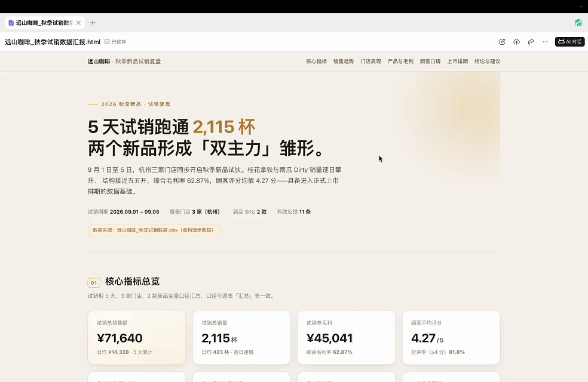This screenshot has width=588, height=382.
Task: Click the 已保存 saved status indicator
Action: (115, 42)
